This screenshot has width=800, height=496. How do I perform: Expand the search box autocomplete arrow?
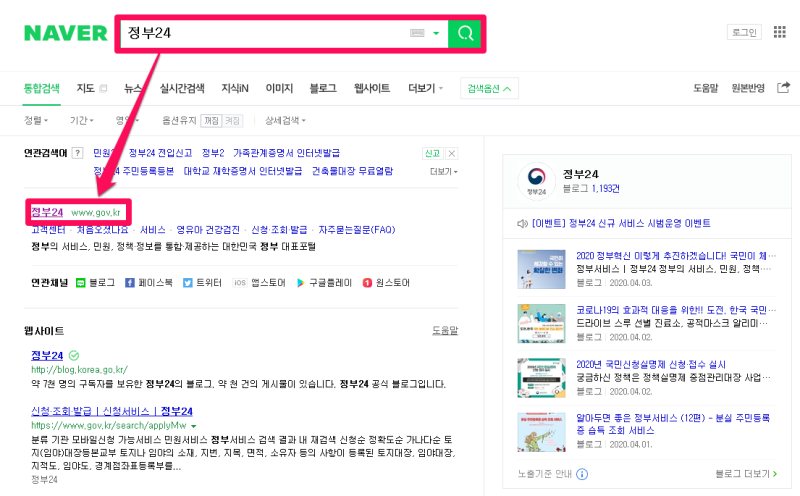pyautogui.click(x=436, y=33)
